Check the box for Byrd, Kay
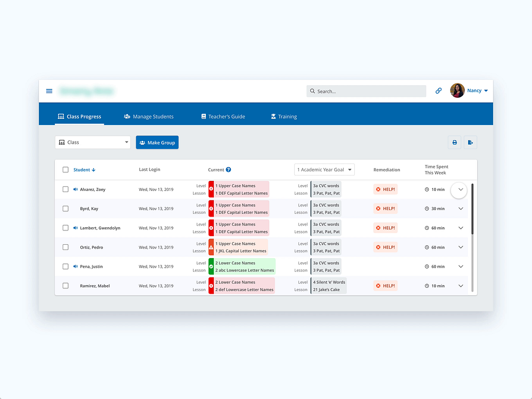 (x=65, y=209)
